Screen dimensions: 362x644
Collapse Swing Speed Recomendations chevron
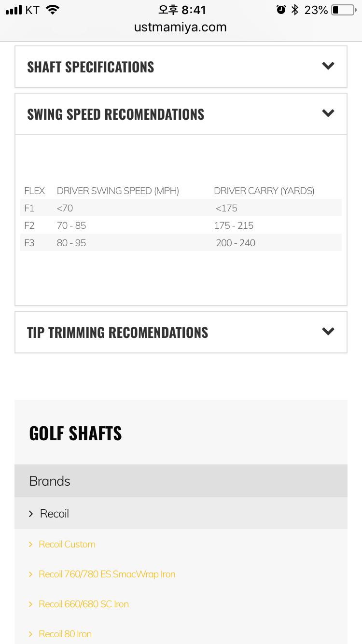(328, 113)
